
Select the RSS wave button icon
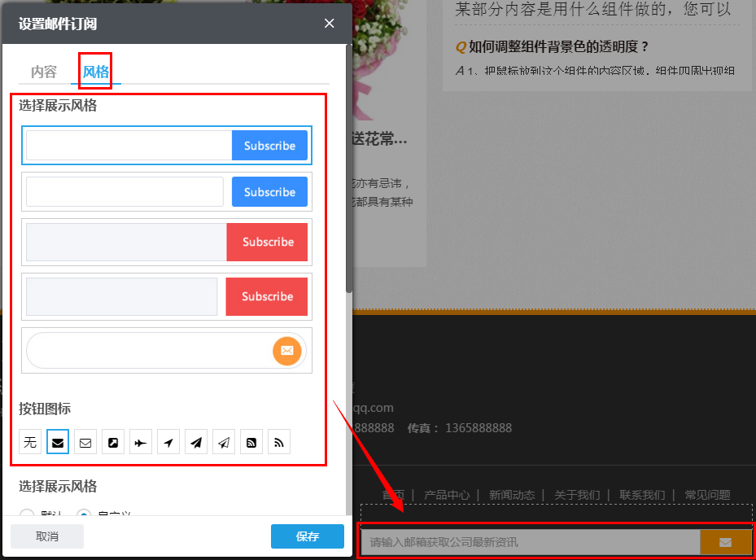[x=278, y=441]
